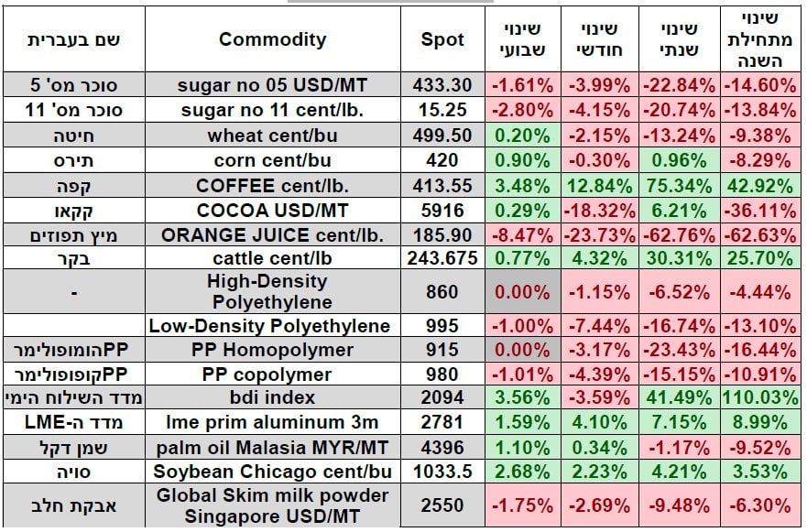Click the Commodity column header

click(272, 39)
